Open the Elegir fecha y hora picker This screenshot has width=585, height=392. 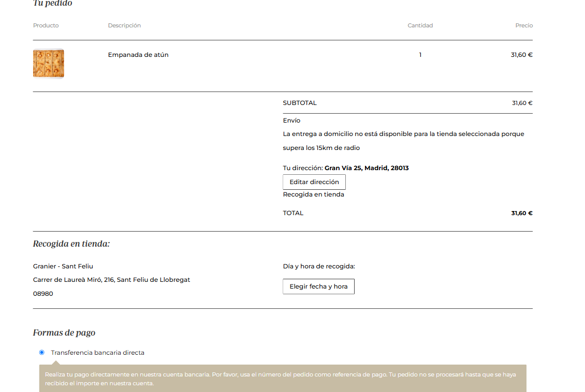[x=318, y=287]
